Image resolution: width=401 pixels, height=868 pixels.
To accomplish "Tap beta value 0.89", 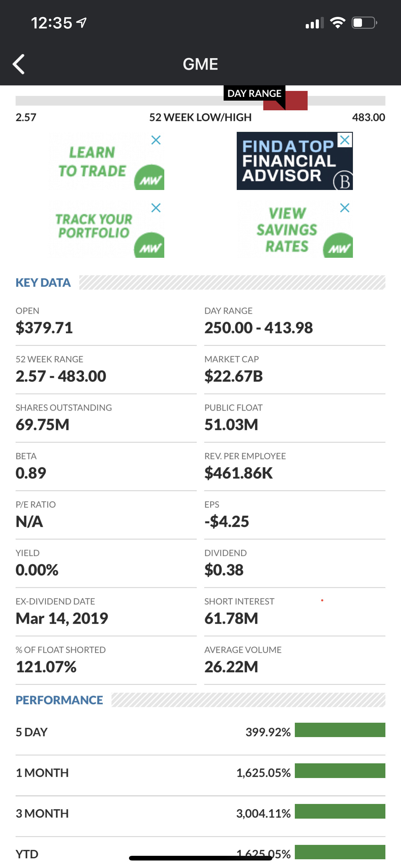I will click(31, 473).
